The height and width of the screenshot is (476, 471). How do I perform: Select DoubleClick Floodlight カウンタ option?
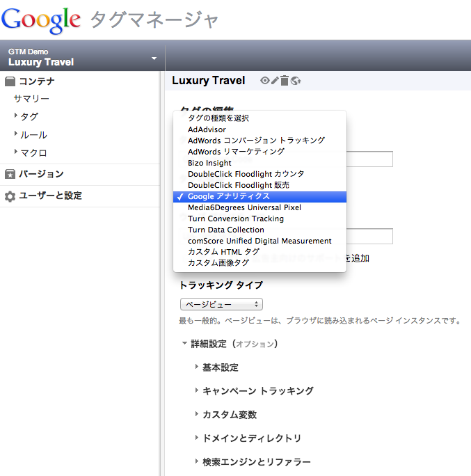[260, 174]
